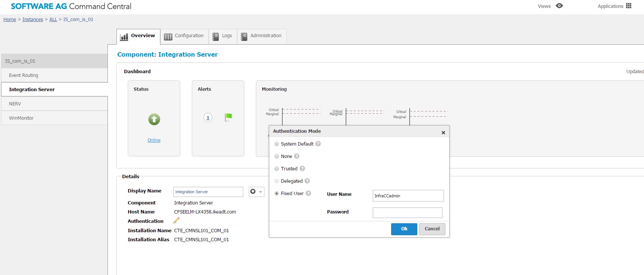
Task: Switch to the Overview tab
Action: tap(138, 36)
